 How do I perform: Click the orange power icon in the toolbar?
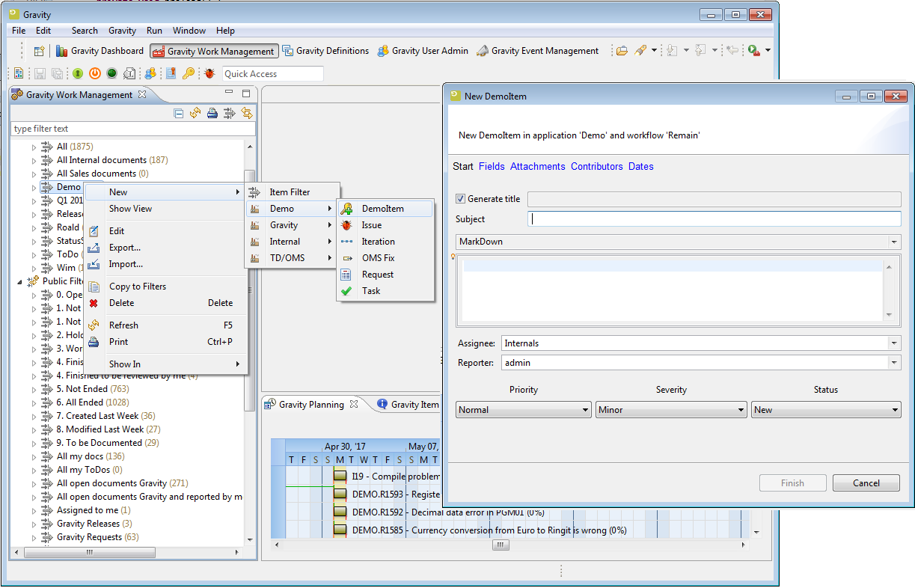pyautogui.click(x=94, y=73)
